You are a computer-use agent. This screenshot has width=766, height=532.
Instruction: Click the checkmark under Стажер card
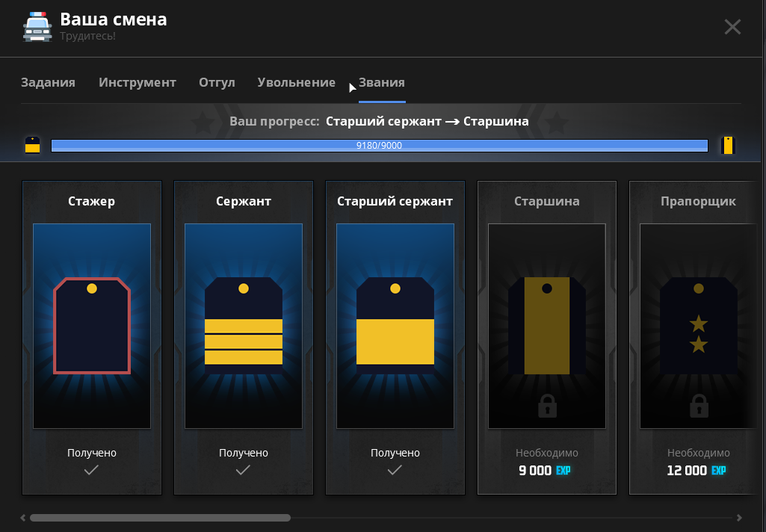(x=91, y=470)
